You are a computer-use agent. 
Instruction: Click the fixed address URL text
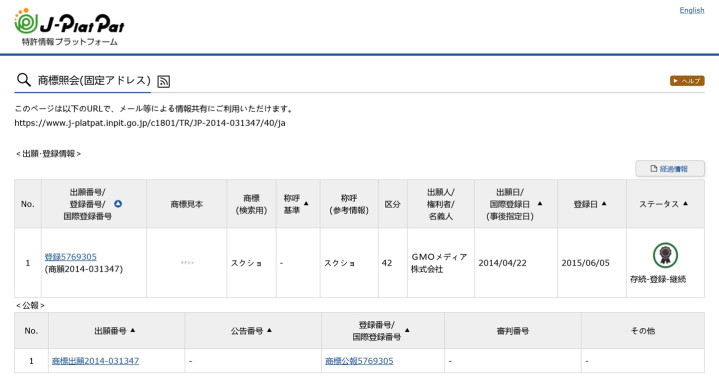[x=150, y=123]
